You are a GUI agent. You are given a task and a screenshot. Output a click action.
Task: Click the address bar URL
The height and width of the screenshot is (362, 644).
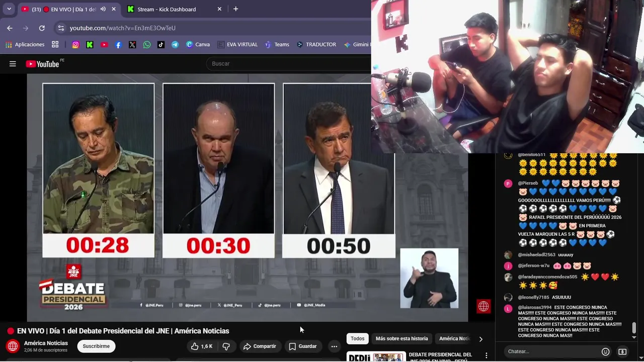point(122,28)
